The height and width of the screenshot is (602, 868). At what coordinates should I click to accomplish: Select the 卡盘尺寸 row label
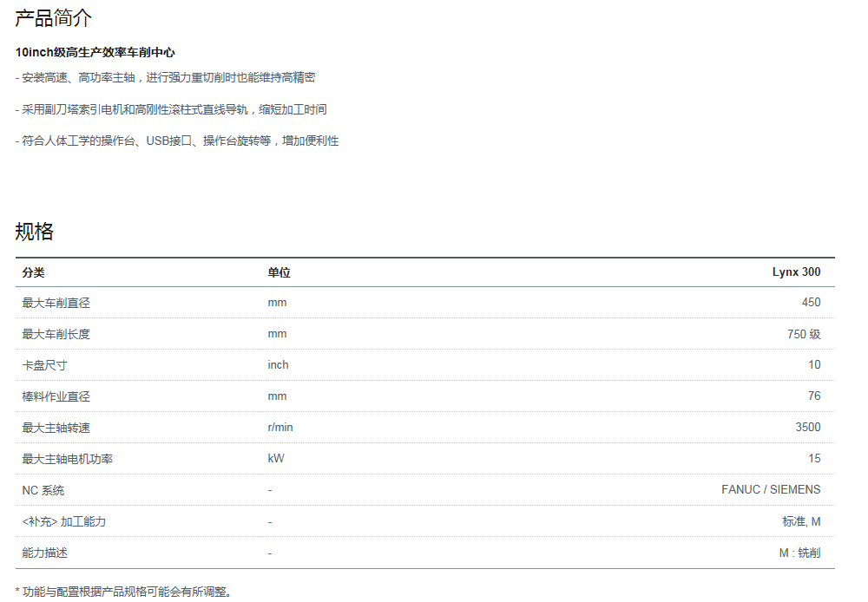tap(44, 365)
